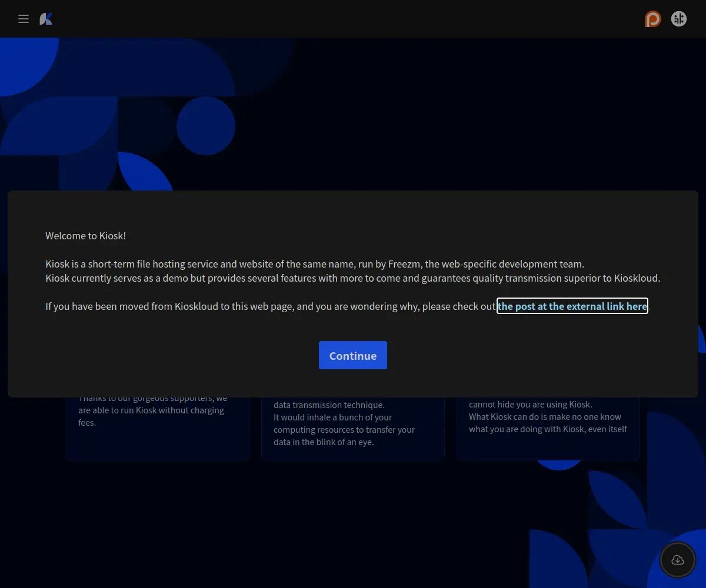706x588 pixels.
Task: Click the text starting 'Kiosk is a short-term file hosting'
Action: (x=315, y=264)
